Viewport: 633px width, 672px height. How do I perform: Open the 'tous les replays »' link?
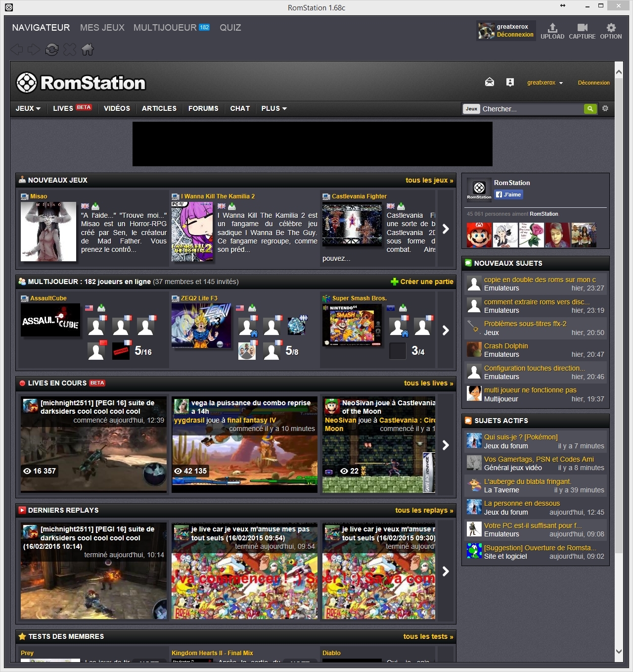424,510
